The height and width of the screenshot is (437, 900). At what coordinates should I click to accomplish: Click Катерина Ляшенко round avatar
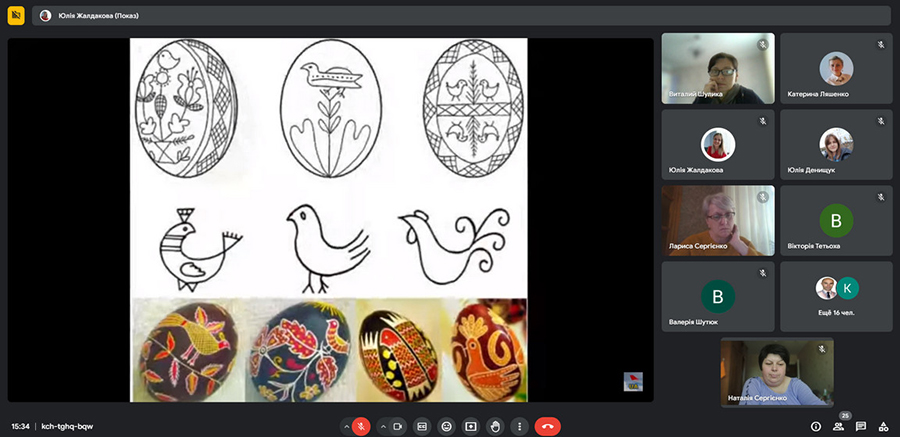pyautogui.click(x=836, y=68)
